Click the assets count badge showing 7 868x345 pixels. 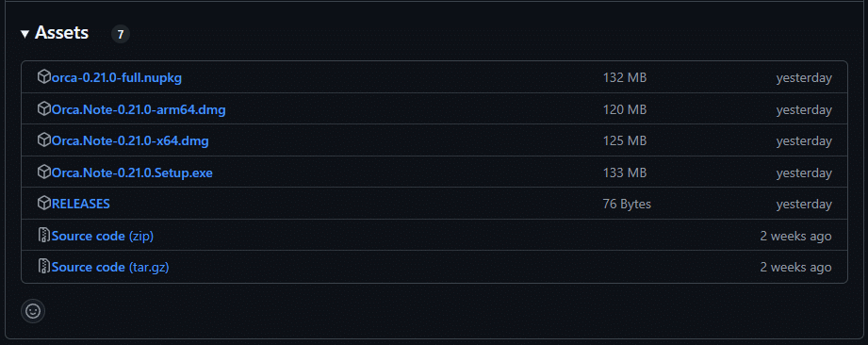[121, 34]
